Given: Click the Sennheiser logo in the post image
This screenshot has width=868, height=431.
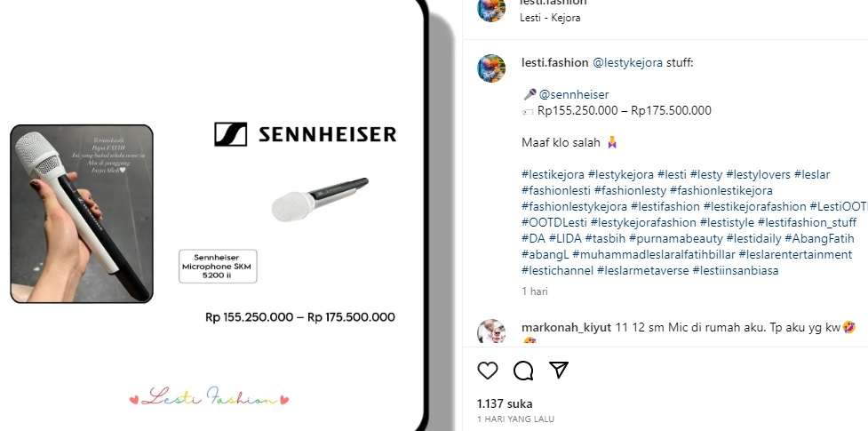Looking at the screenshot, I should coord(305,134).
